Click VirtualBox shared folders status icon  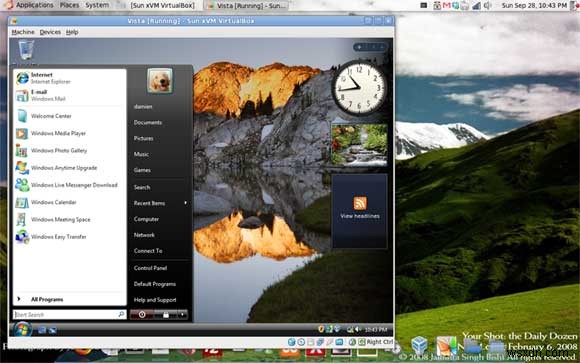[339, 342]
